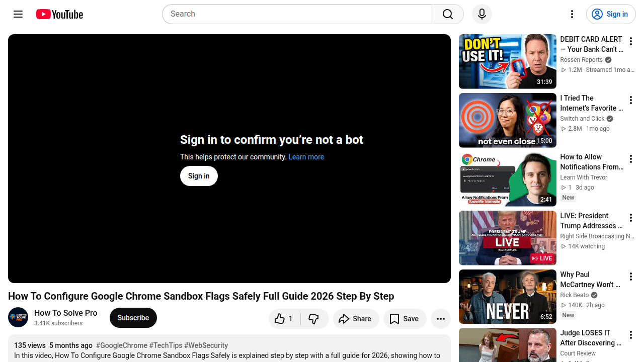Open the Learn With Trevor channel

coord(584,177)
